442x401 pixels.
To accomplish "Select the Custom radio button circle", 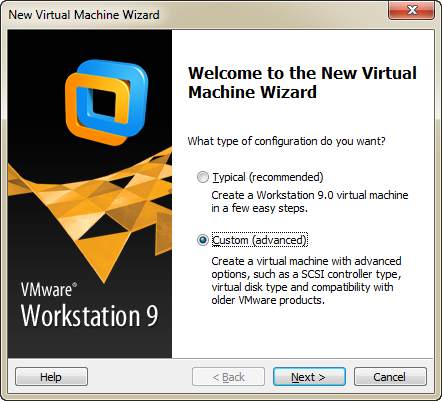I will click(x=203, y=240).
